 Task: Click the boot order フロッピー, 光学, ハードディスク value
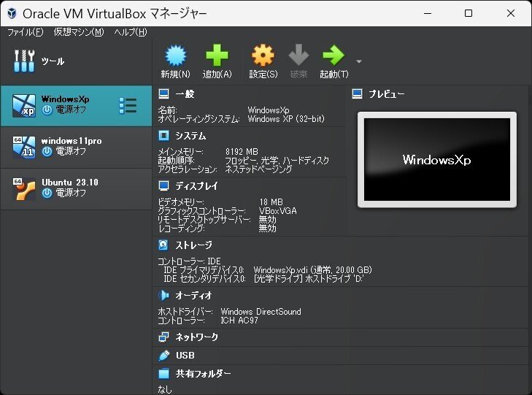click(x=277, y=160)
